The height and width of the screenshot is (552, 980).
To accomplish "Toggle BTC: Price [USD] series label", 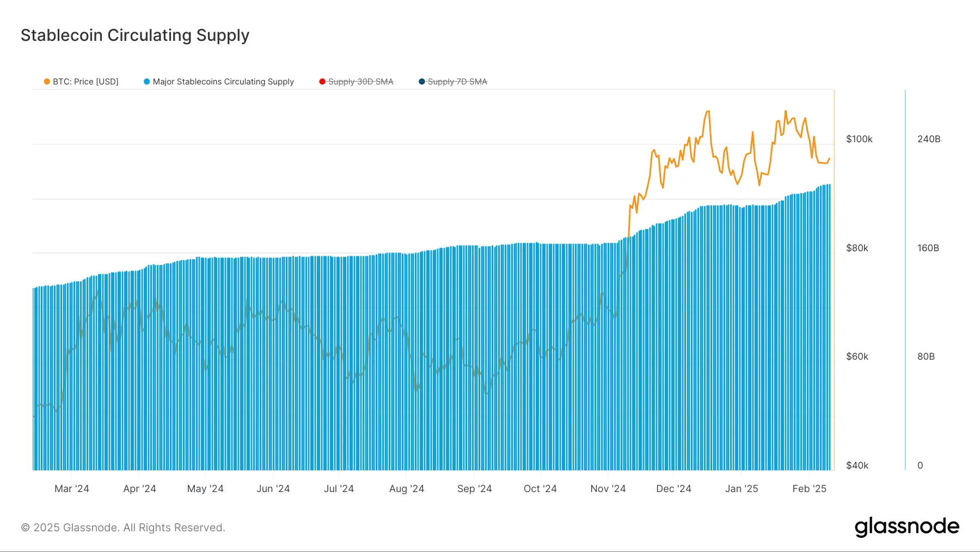I will (x=85, y=82).
